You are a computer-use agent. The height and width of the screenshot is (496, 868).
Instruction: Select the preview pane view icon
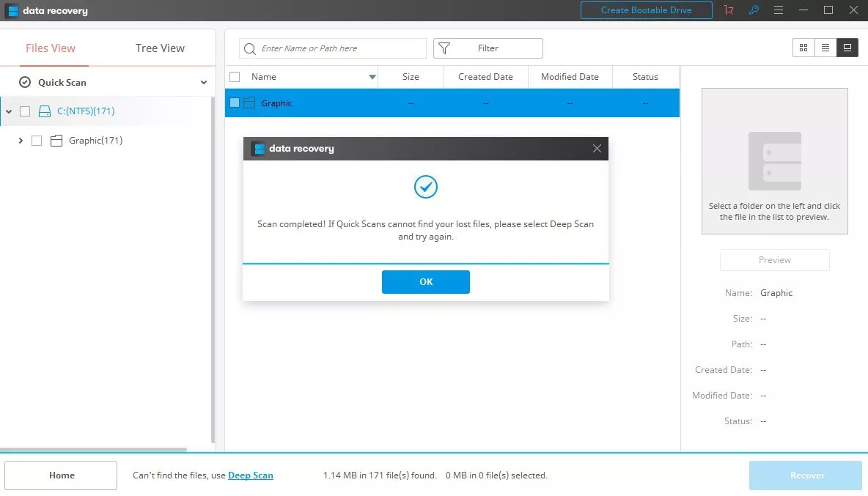(847, 48)
